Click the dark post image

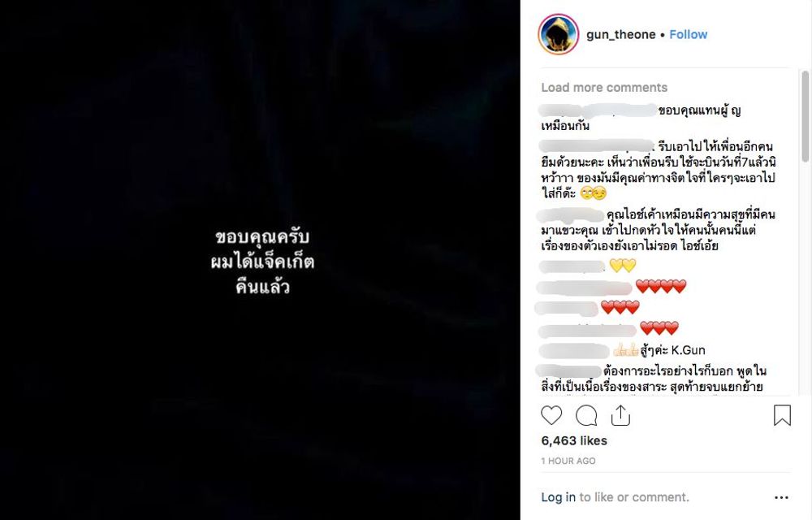(x=260, y=260)
